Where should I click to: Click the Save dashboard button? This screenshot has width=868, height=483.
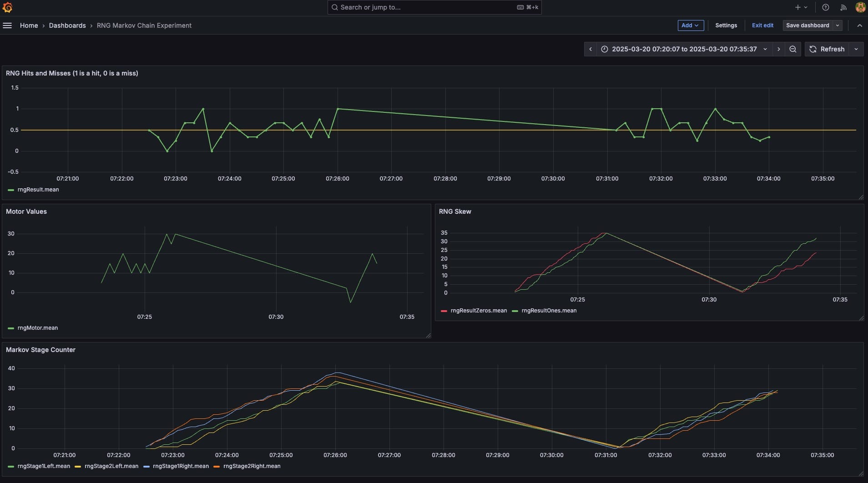click(807, 25)
